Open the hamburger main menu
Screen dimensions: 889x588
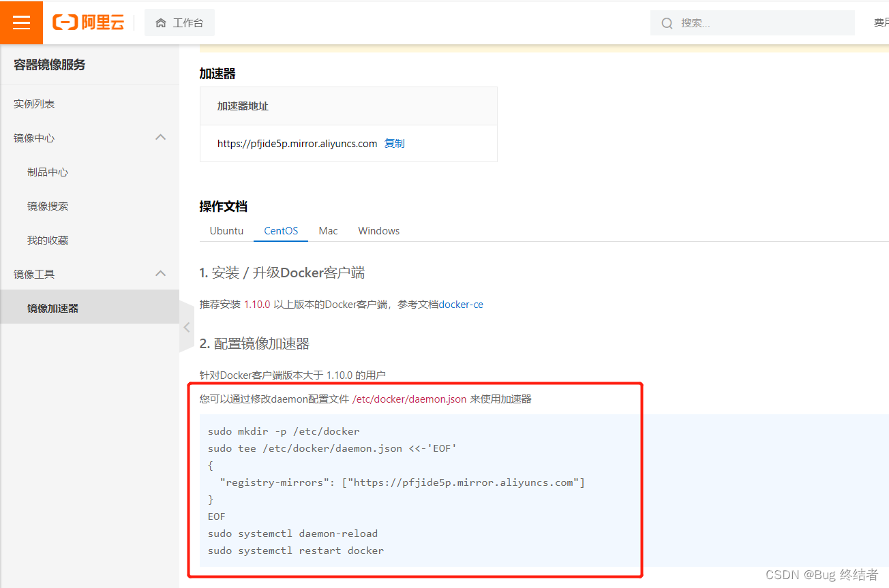pos(21,22)
